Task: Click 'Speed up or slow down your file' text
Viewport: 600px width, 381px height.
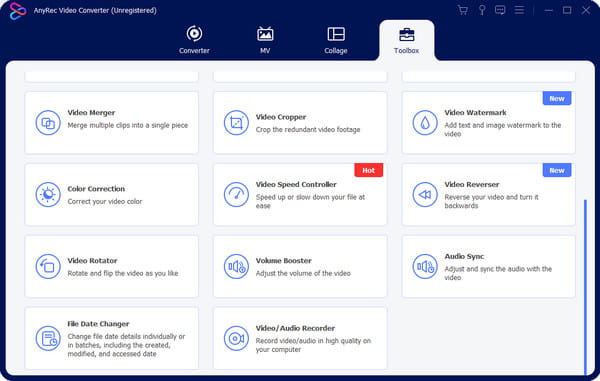Action: 310,201
